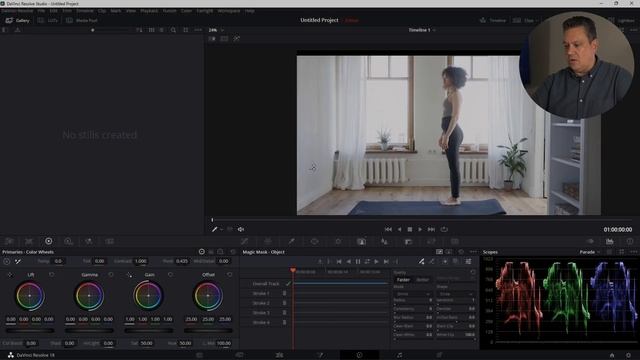Image resolution: width=640 pixels, height=360 pixels.
Task: Switch to the Edit page tab
Action: click(279, 355)
